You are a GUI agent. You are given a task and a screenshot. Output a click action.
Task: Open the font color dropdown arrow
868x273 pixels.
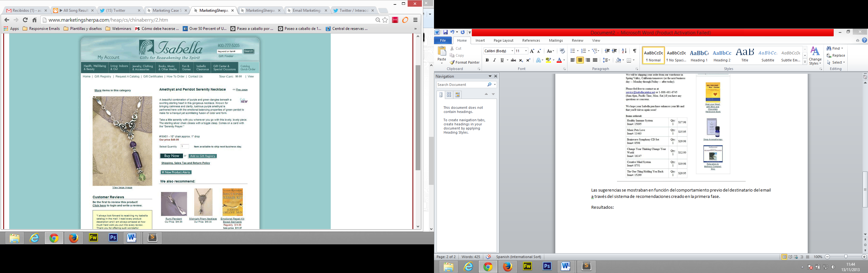pos(564,60)
